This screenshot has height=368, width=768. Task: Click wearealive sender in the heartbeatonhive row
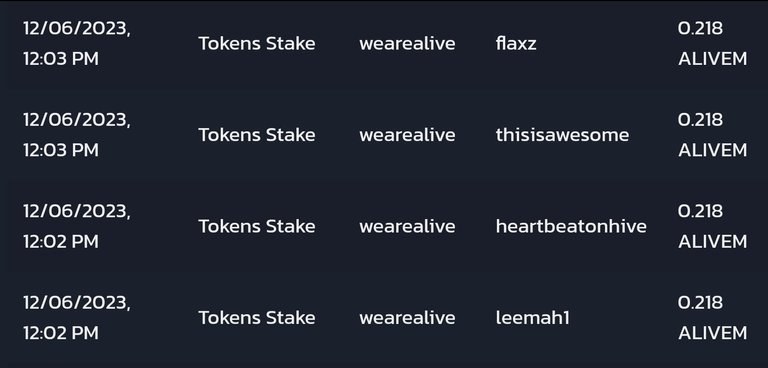click(x=408, y=226)
